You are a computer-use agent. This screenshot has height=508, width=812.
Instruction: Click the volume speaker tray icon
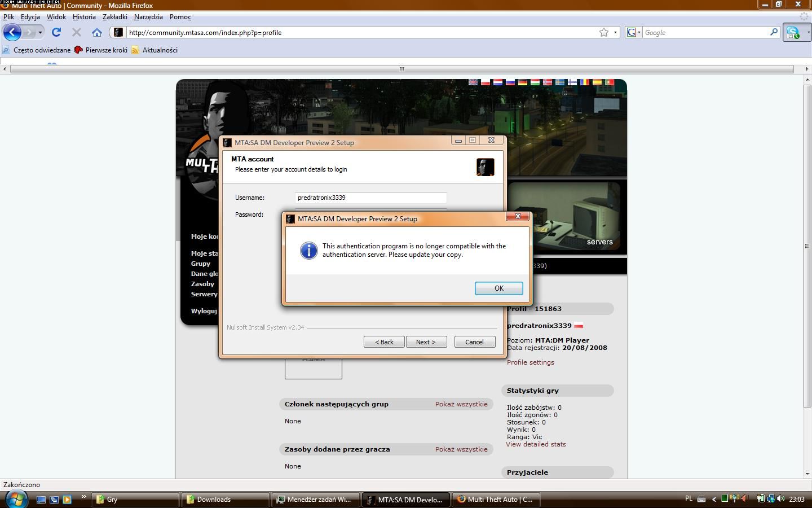780,499
